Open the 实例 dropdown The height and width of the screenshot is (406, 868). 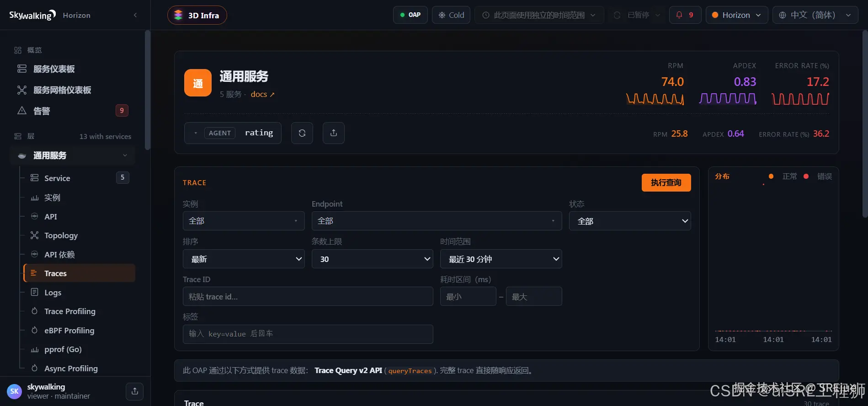point(244,221)
